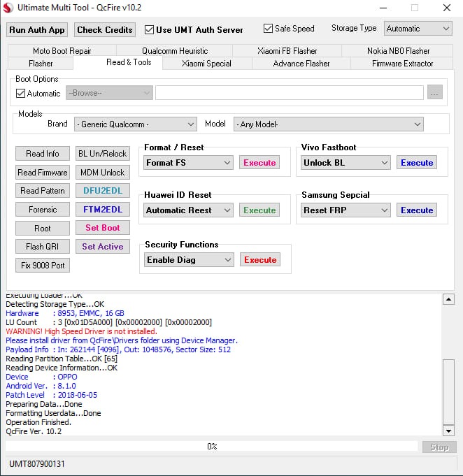
Task: Expand the Brand dropdown list
Action: tap(135, 124)
